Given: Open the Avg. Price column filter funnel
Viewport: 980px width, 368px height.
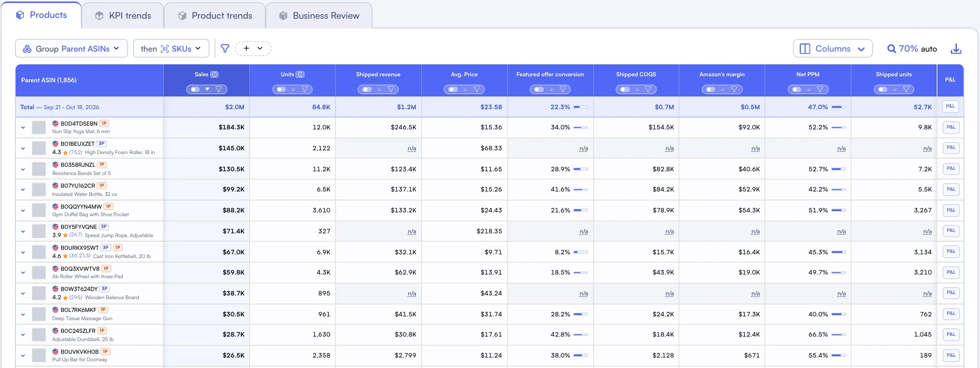Looking at the screenshot, I should (x=477, y=89).
